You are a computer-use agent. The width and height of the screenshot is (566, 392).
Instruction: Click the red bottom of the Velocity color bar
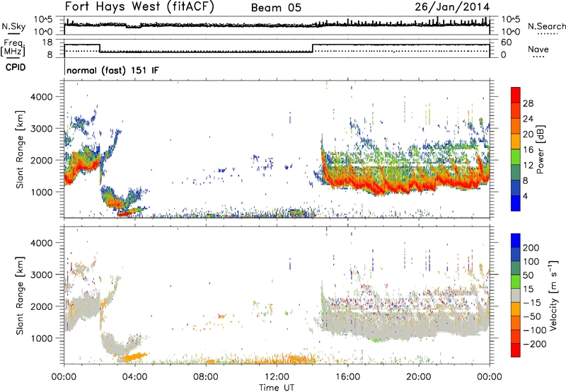516,350
